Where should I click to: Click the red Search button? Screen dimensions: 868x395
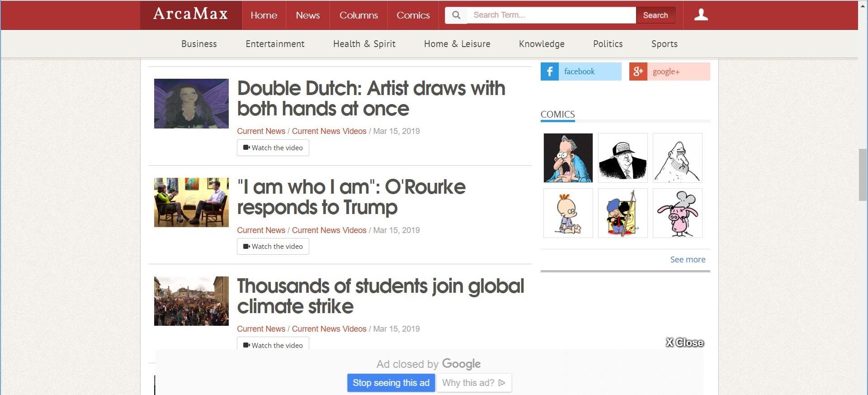pos(656,15)
